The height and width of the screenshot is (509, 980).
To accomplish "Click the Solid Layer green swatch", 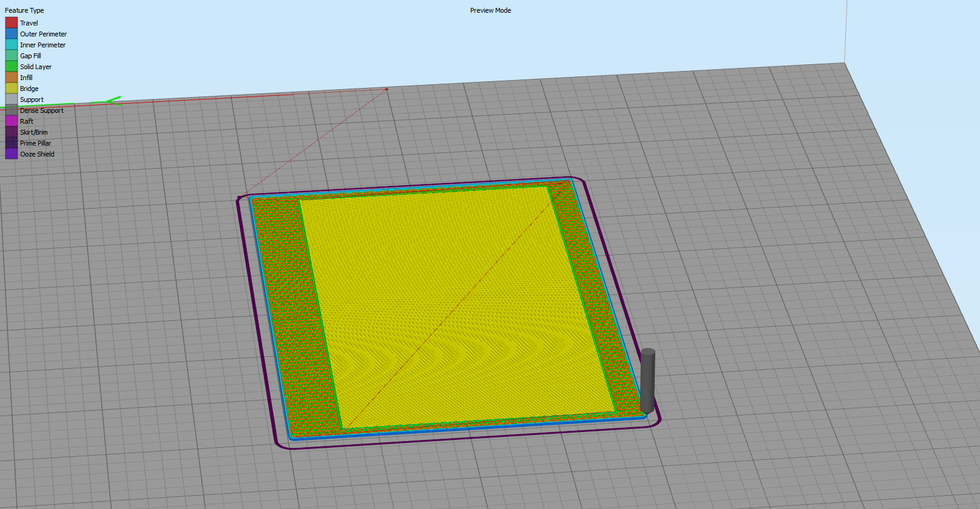I will (12, 67).
